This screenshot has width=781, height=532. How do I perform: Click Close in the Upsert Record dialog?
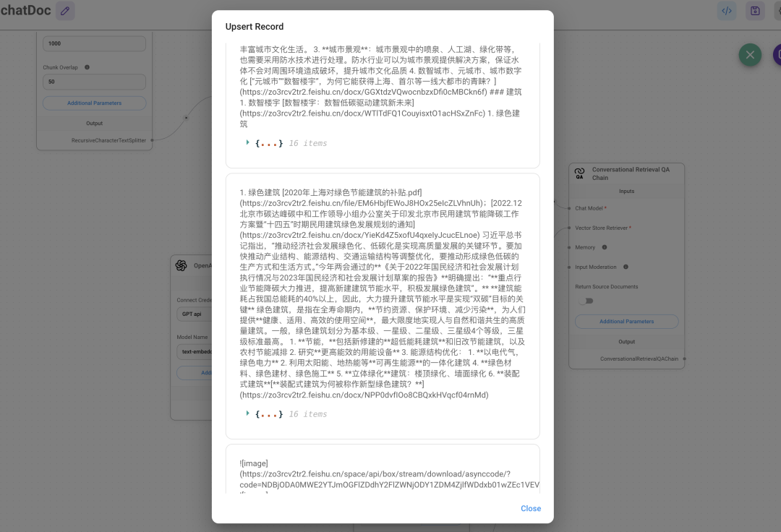pos(531,508)
